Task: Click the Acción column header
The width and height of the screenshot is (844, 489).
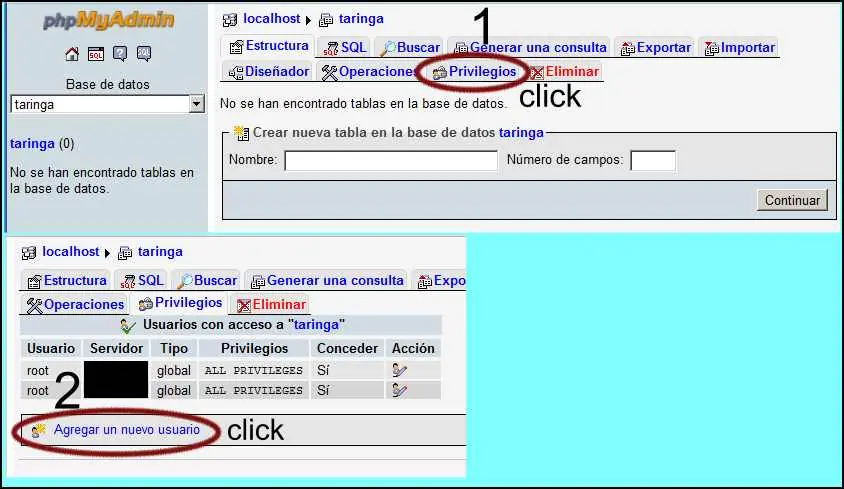Action: 413,348
